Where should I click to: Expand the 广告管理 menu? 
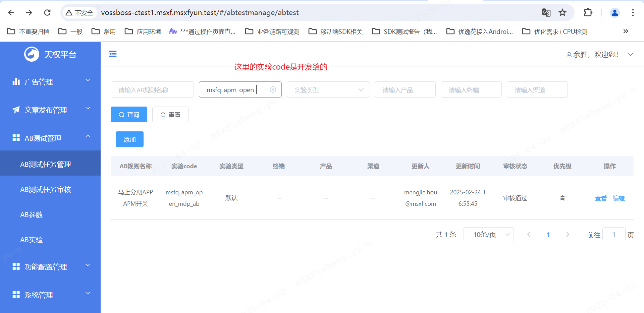pos(50,82)
